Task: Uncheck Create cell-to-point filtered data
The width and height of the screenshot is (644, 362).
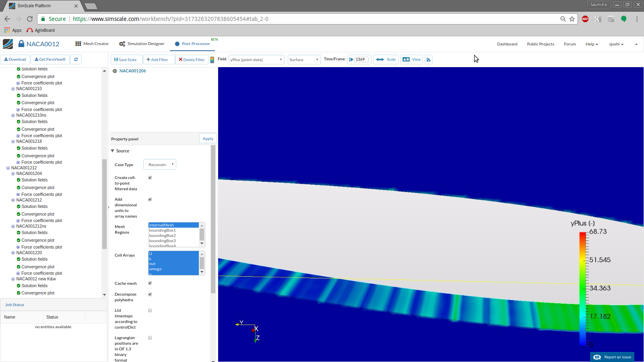Action: coord(150,178)
